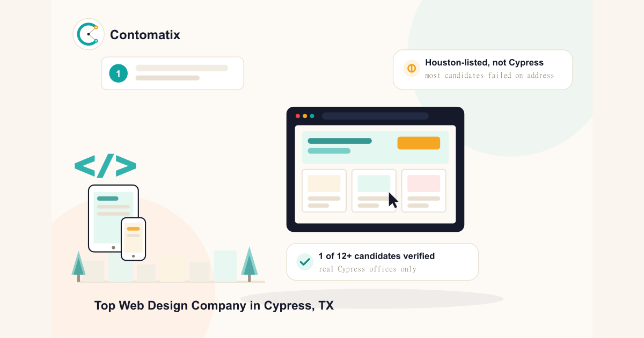The width and height of the screenshot is (644, 338).
Task: Click the black mouse cursor arrow icon
Action: click(x=393, y=200)
